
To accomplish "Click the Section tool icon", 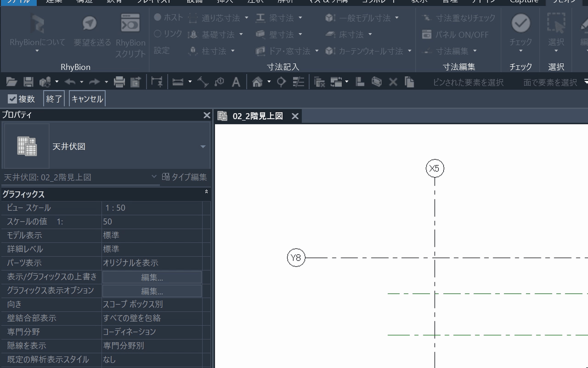I will pos(281,82).
